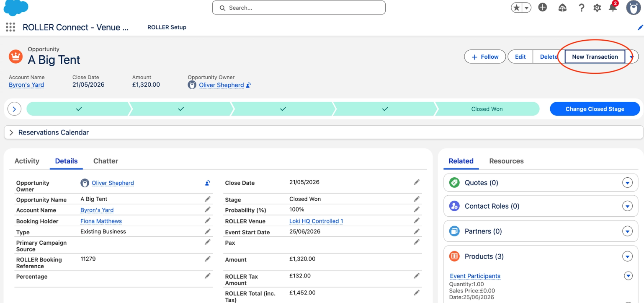
Task: Click the Delete button
Action: tap(549, 57)
